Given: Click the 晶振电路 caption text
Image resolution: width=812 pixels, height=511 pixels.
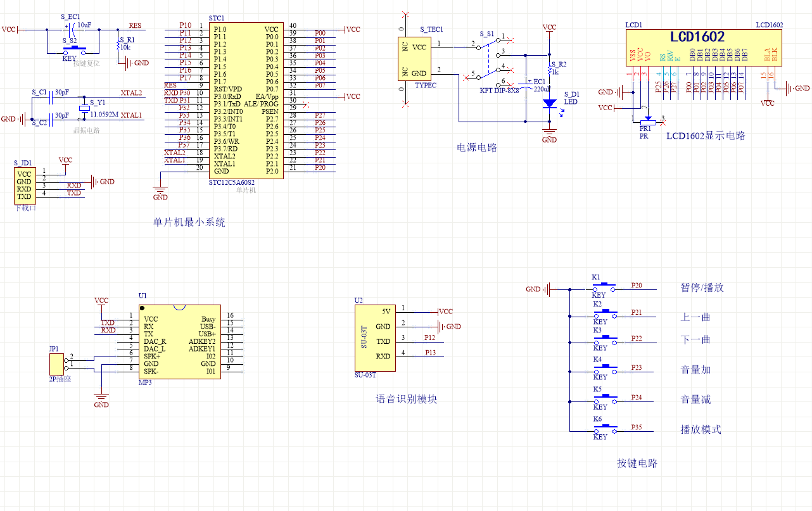Looking at the screenshot, I should tap(86, 131).
